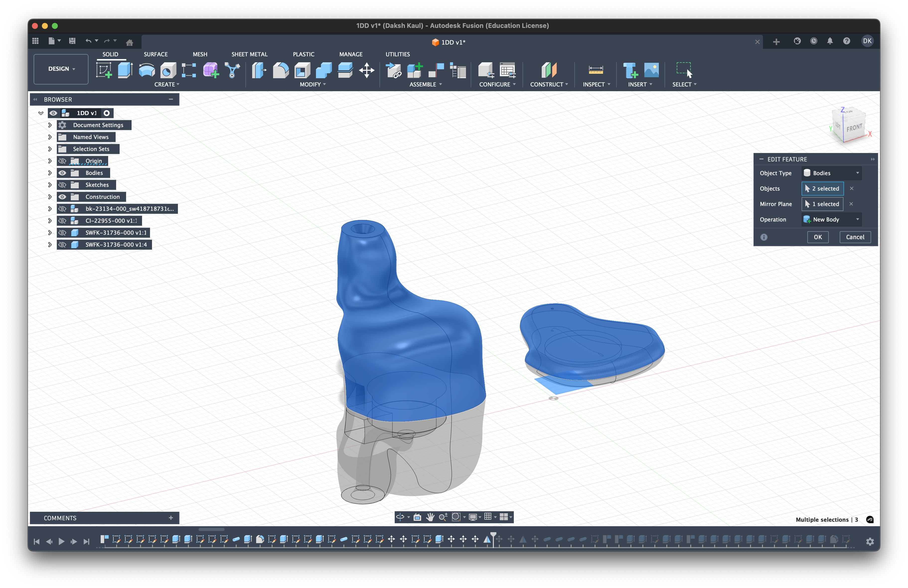The width and height of the screenshot is (908, 588).
Task: Select the Create Sketch tool
Action: 104,70
